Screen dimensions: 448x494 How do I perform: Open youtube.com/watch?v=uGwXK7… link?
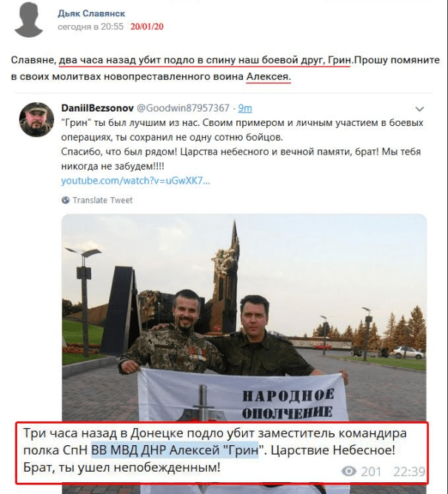click(136, 181)
